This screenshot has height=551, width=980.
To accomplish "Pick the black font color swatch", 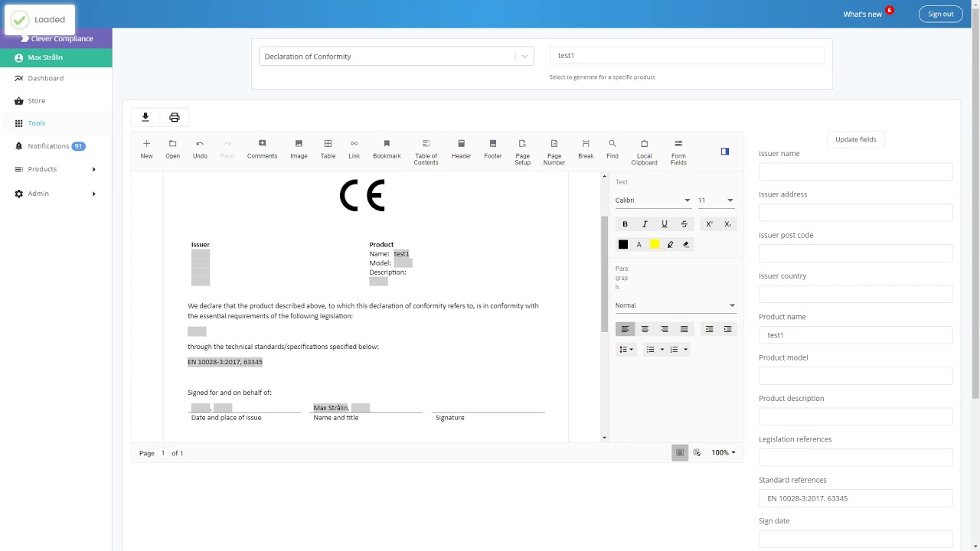I will (623, 245).
